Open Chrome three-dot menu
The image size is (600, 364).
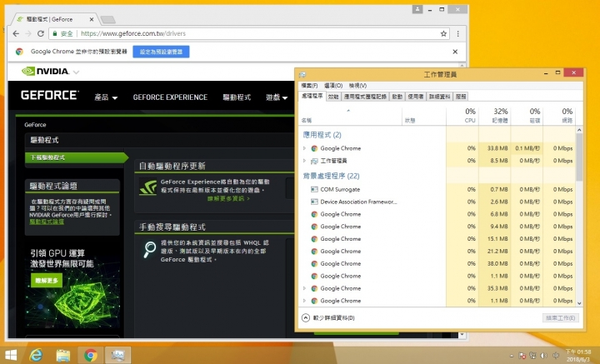[457, 33]
